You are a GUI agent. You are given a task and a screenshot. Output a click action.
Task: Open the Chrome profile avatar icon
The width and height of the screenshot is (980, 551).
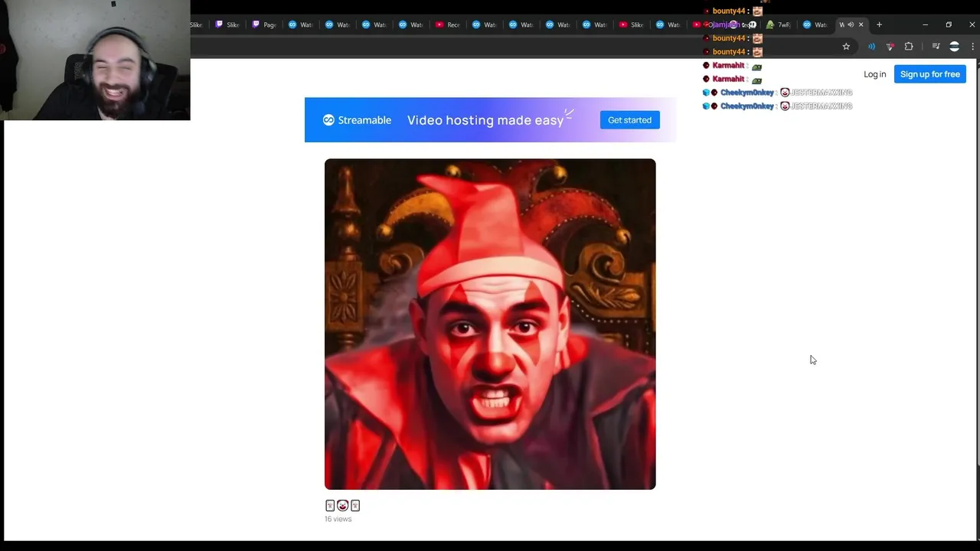954,47
